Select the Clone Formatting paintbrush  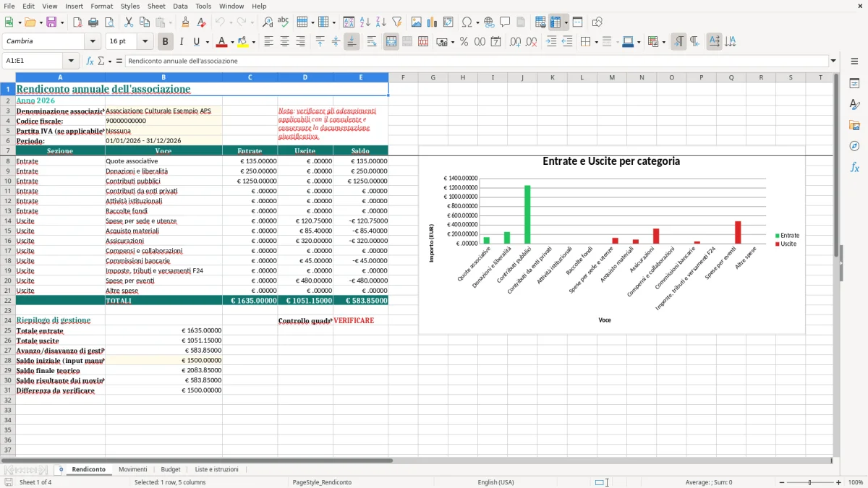click(185, 22)
